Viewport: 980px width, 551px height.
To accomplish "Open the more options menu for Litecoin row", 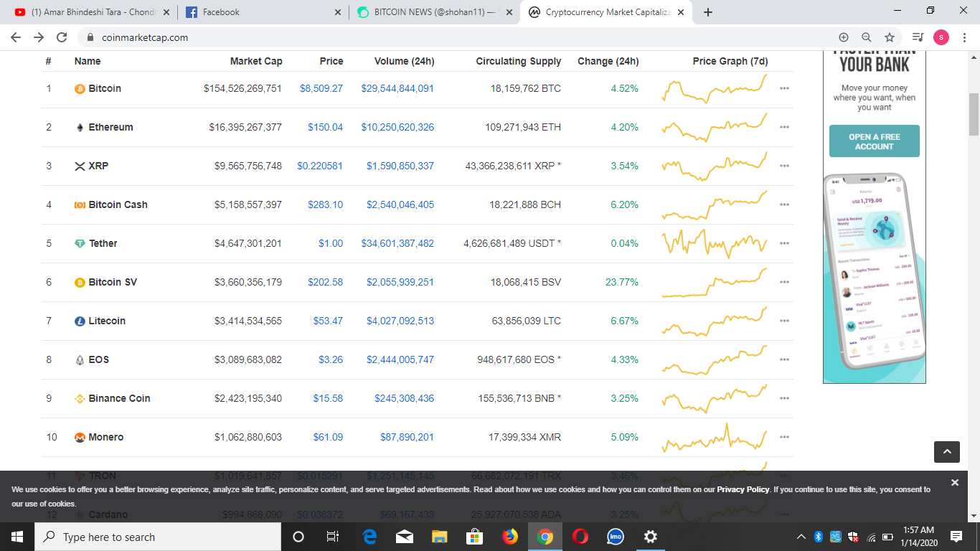I will click(x=784, y=321).
